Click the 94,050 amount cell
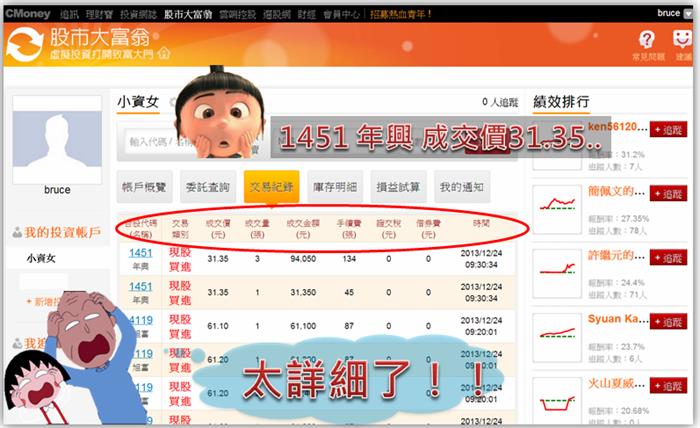The height and width of the screenshot is (428, 700). [303, 259]
